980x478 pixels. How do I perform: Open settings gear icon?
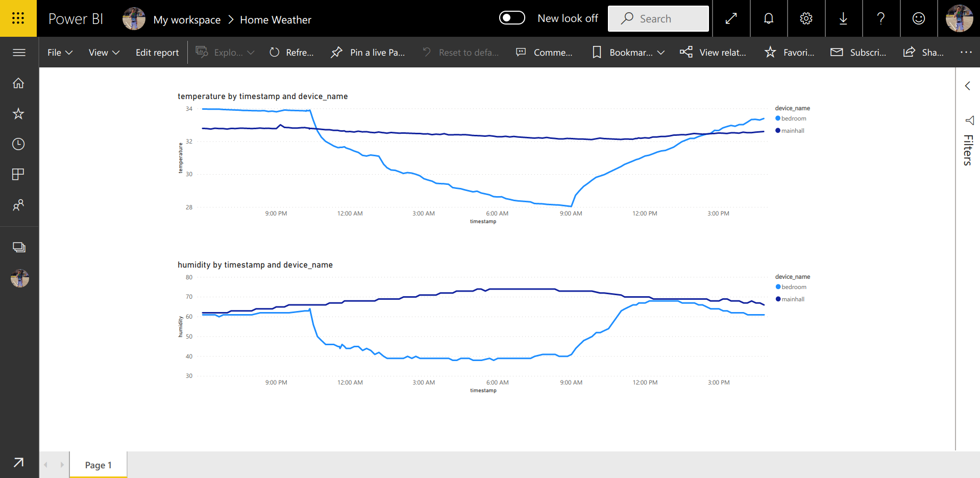tap(806, 18)
